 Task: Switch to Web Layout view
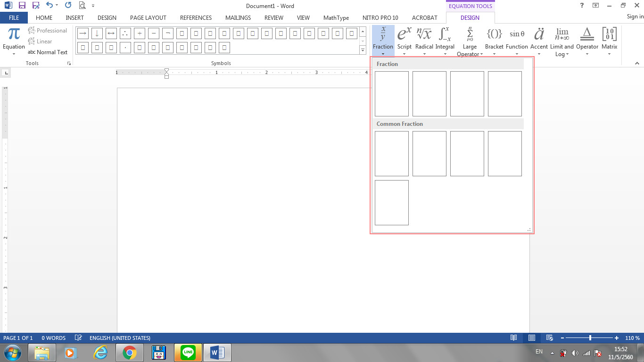tap(549, 338)
